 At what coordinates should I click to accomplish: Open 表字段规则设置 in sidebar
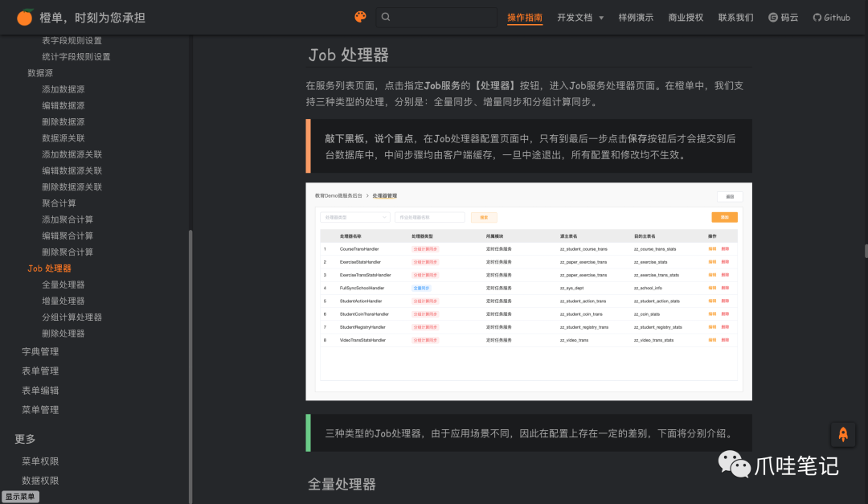point(72,40)
